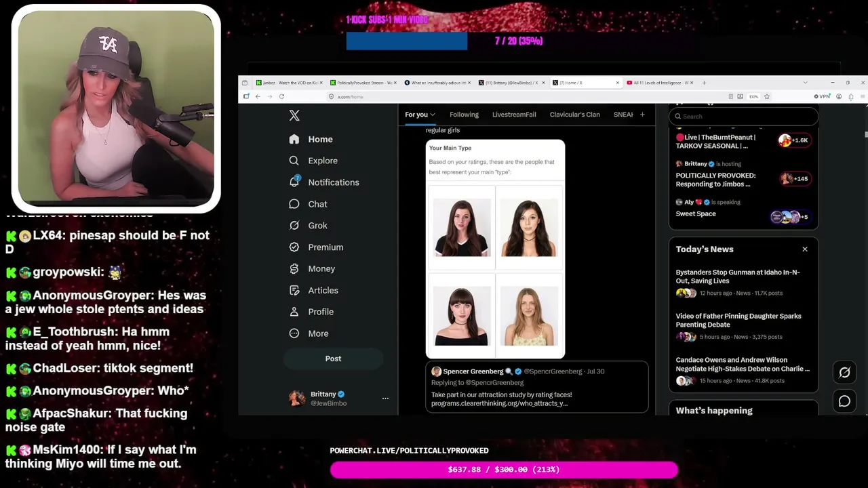
Task: Click the account options three-dot icon
Action: (x=385, y=399)
